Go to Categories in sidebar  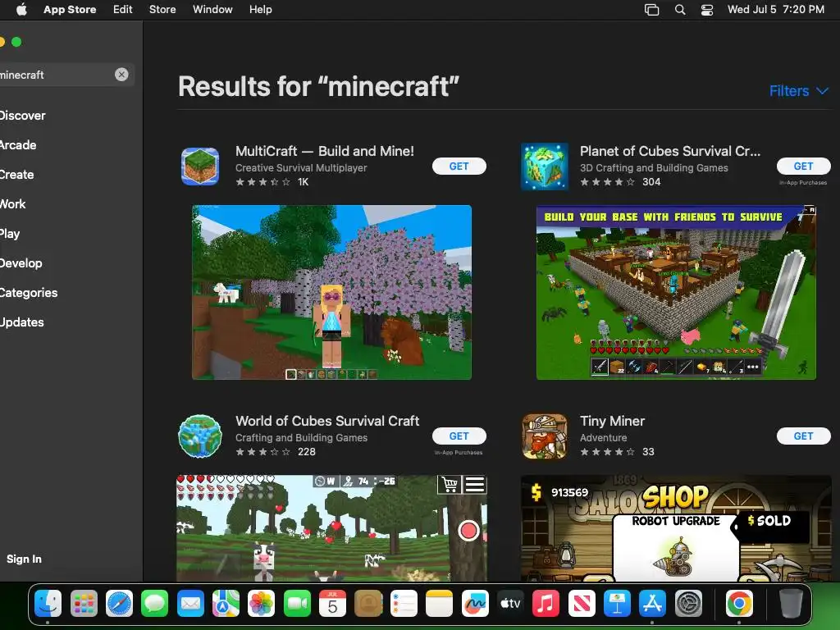(29, 293)
